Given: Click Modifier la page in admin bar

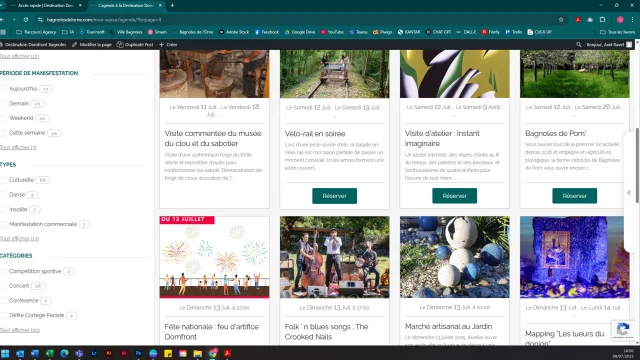Looking at the screenshot, I should pyautogui.click(x=92, y=44).
